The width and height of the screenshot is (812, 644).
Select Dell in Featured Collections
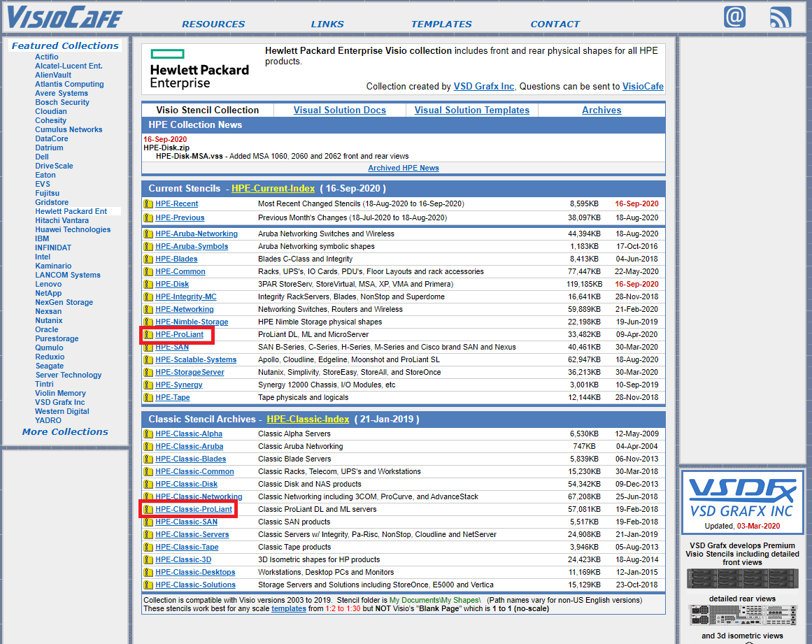coord(42,157)
